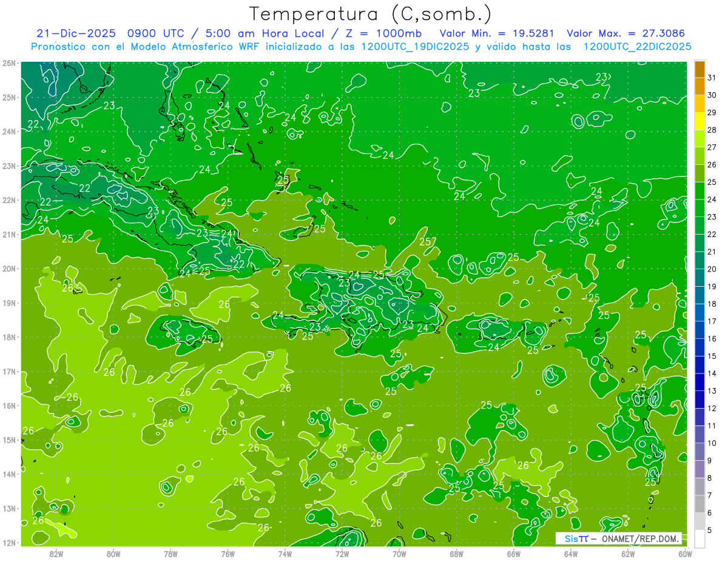Click the 72W longitude axis label

(x=342, y=554)
